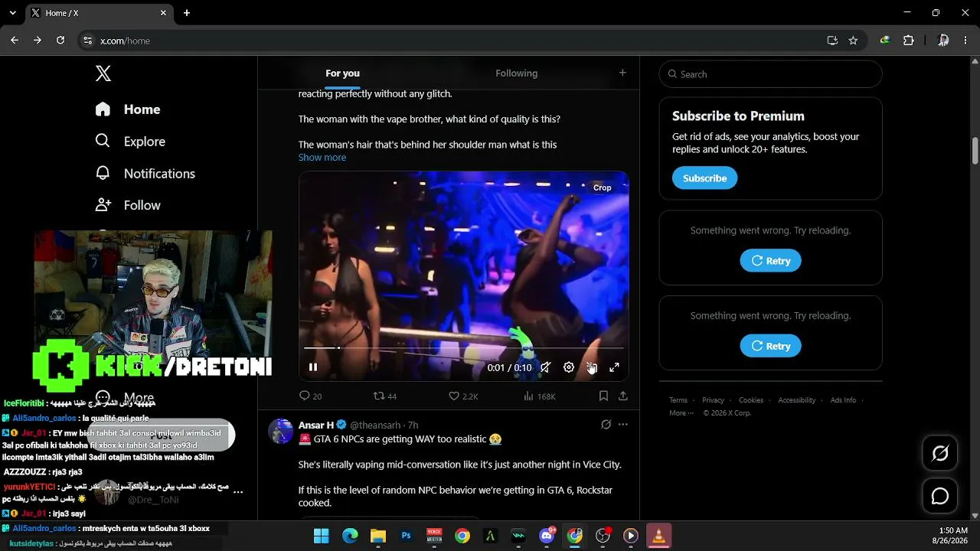This screenshot has height=551, width=980.
Task: Share the video post
Action: pyautogui.click(x=623, y=396)
